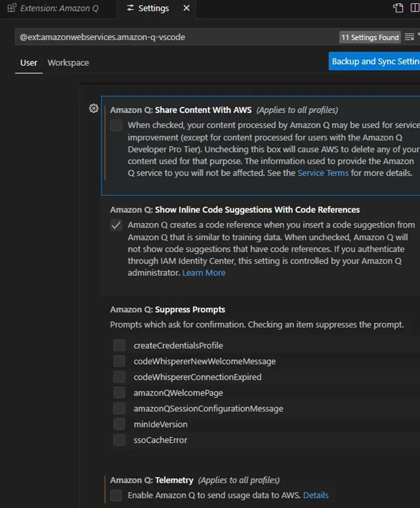Image resolution: width=420 pixels, height=508 pixels.
Task: Check the createCredentialsProfile suppress prompt
Action: click(x=119, y=345)
